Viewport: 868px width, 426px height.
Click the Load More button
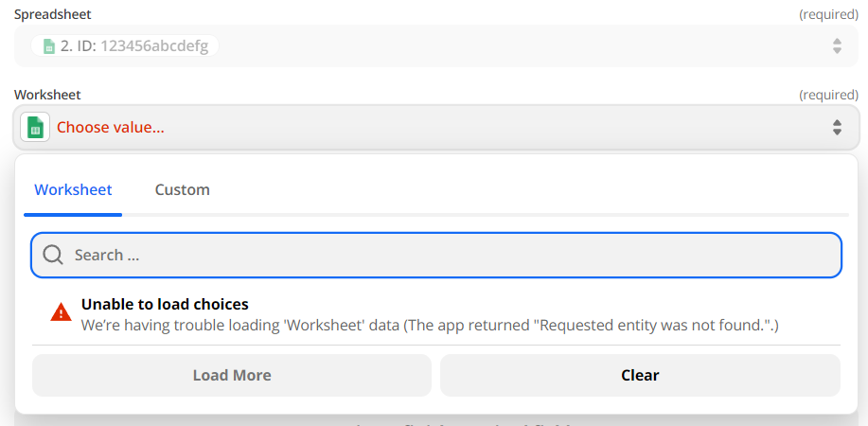point(232,375)
